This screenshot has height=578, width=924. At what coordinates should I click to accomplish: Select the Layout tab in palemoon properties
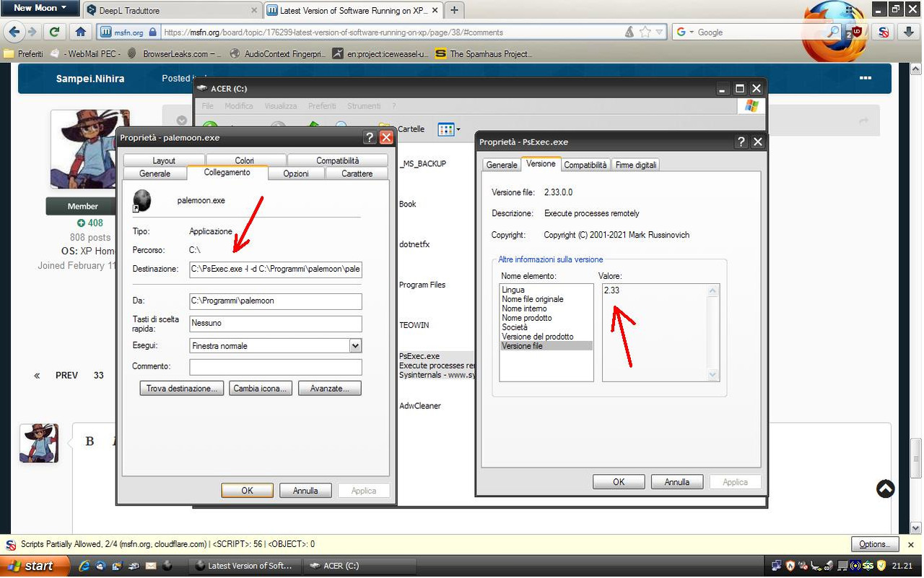[x=164, y=160]
